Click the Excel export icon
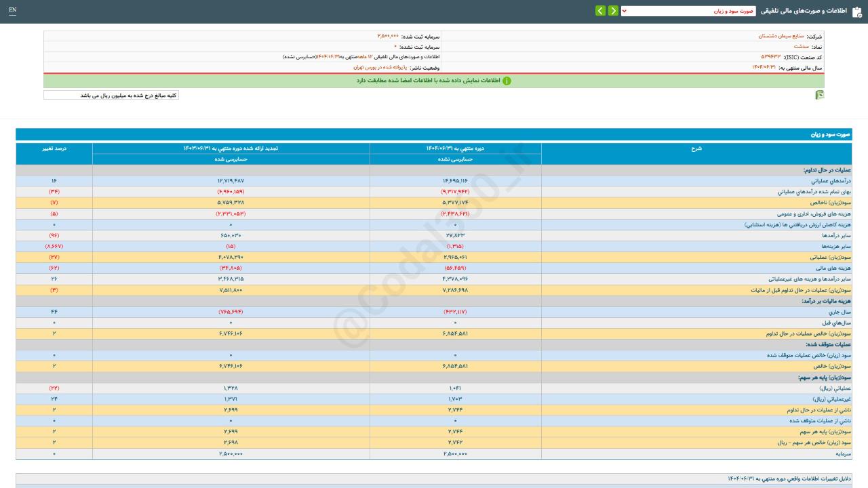 pyautogui.click(x=819, y=96)
